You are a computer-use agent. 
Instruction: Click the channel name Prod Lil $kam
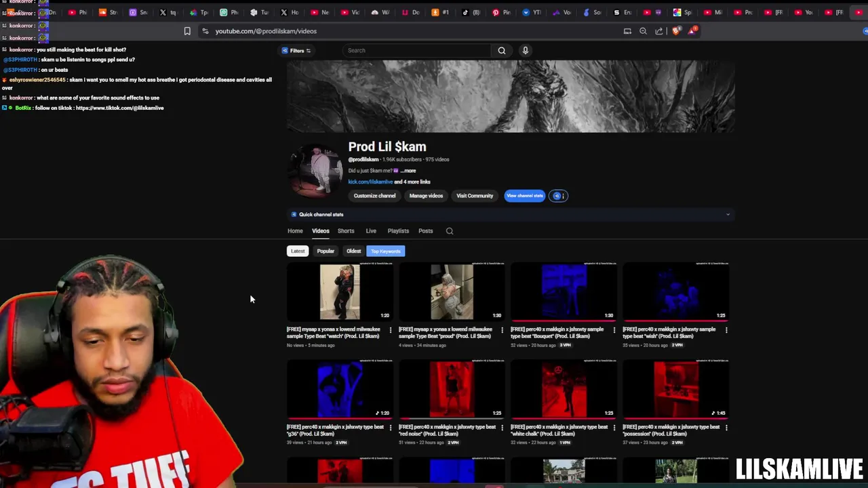pos(387,147)
